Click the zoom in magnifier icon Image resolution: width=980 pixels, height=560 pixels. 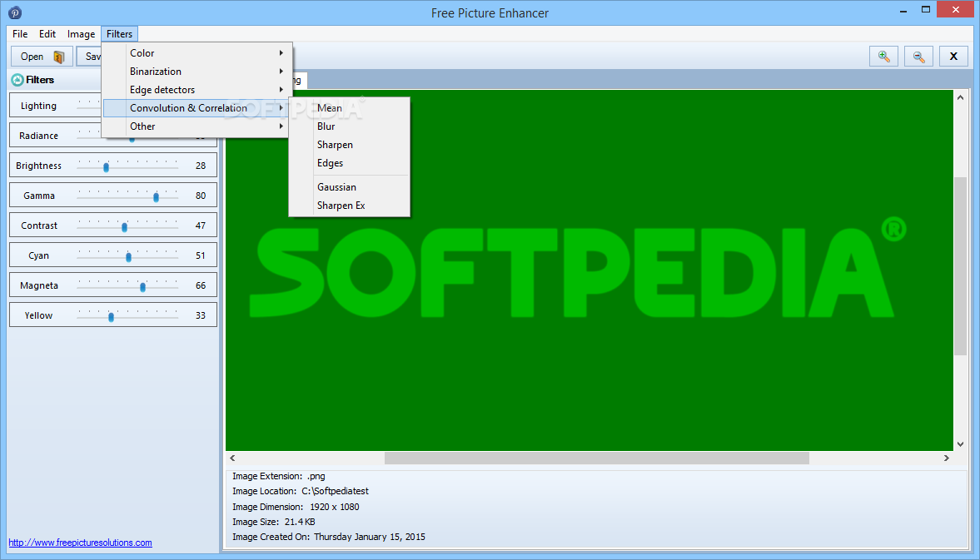(x=883, y=57)
